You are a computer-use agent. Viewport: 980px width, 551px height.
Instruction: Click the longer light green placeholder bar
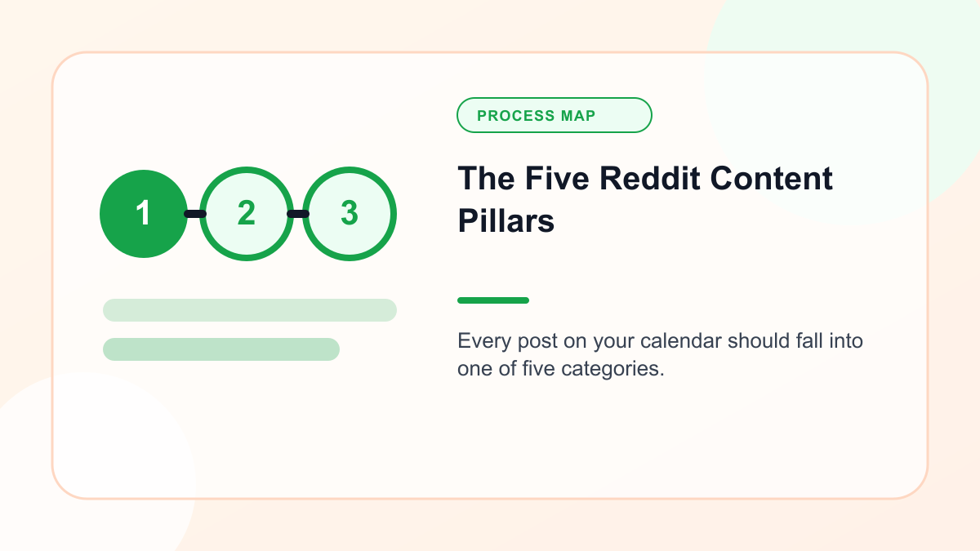[x=250, y=310]
